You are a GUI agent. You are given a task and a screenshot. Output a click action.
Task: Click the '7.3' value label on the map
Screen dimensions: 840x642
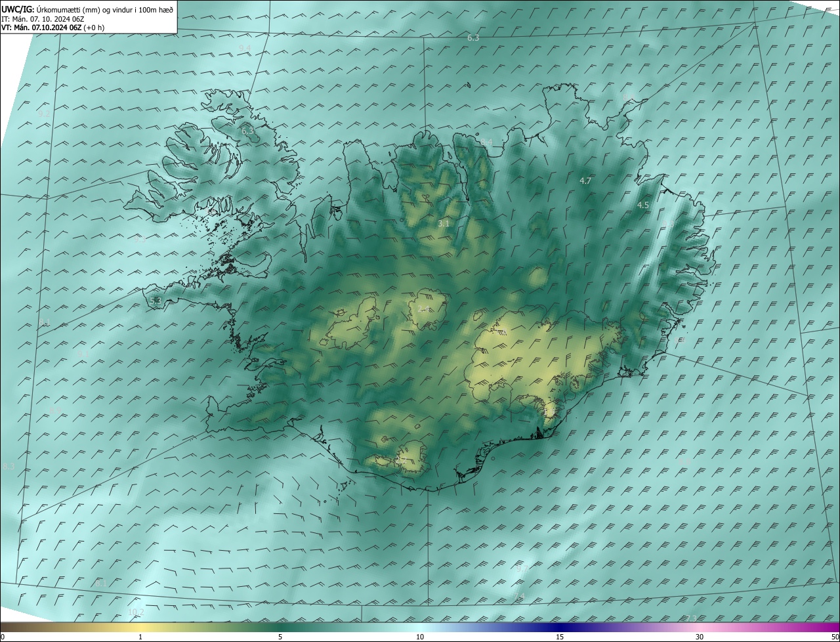(691, 618)
